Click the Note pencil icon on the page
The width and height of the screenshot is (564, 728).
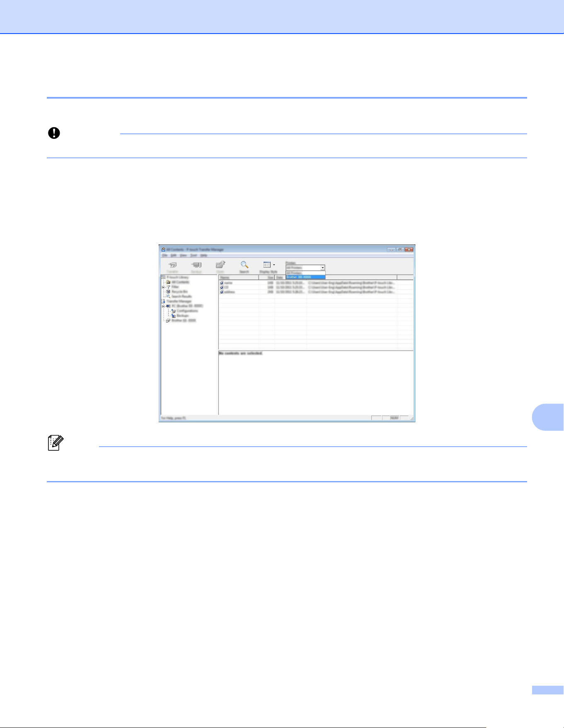(x=56, y=443)
